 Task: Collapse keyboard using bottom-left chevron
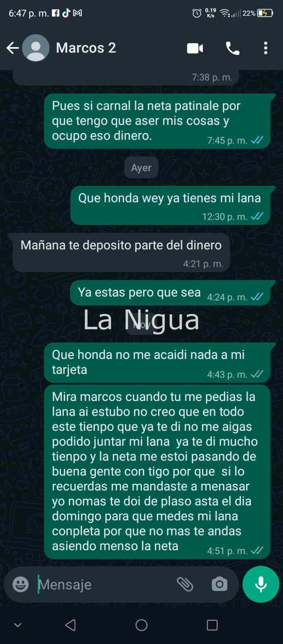(x=18, y=625)
